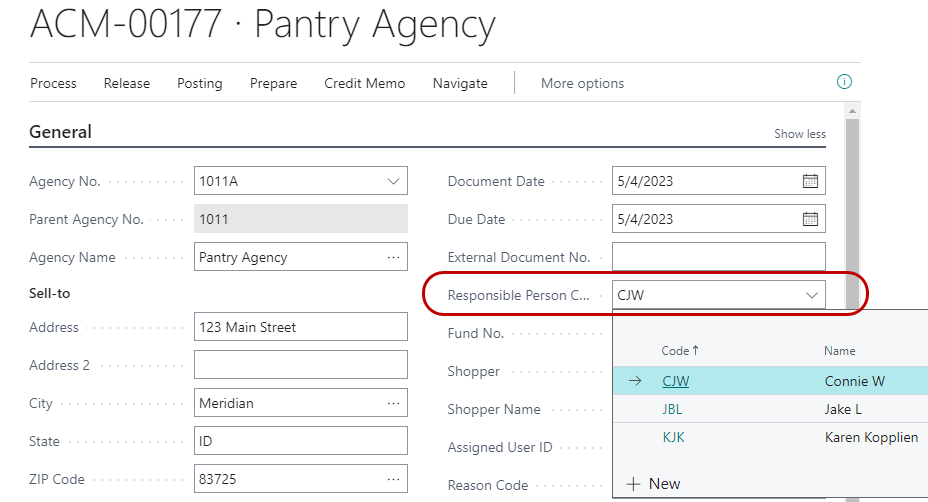Click the vertical scrollbar on the right
The height and width of the screenshot is (502, 928).
point(852,200)
